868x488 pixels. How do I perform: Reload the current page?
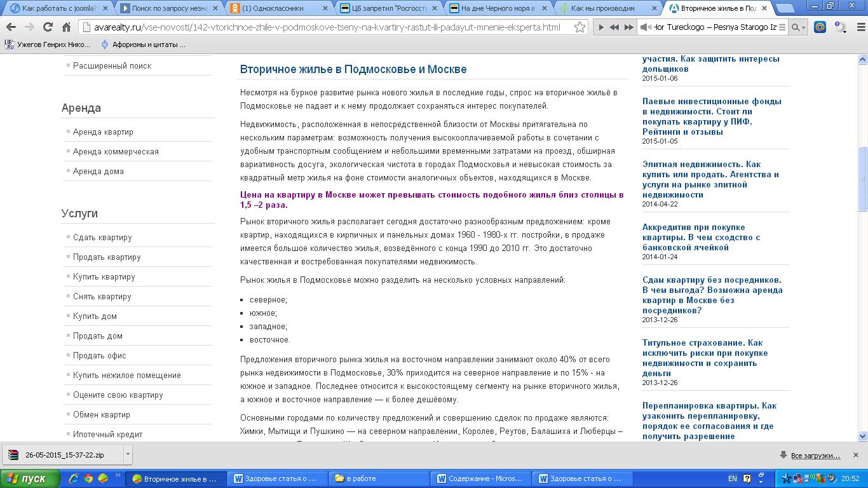pyautogui.click(x=48, y=27)
